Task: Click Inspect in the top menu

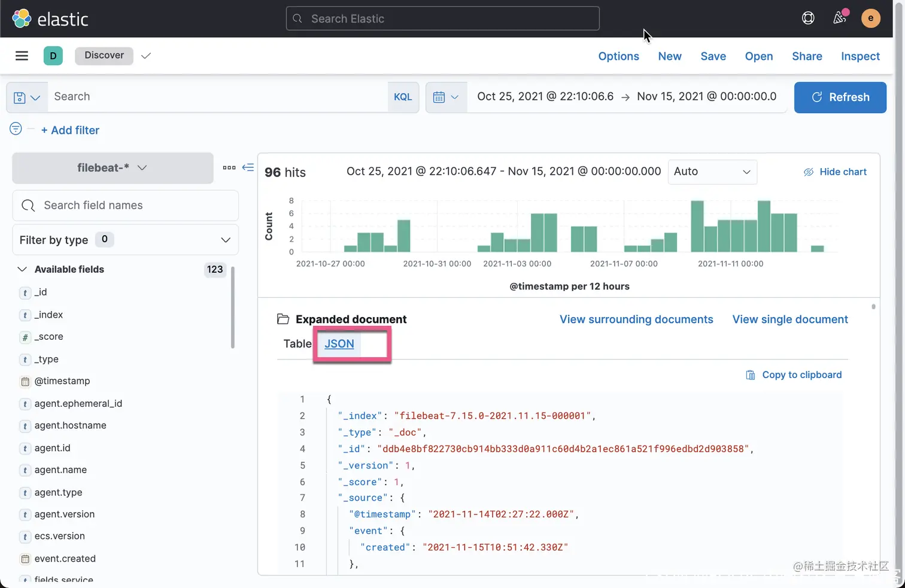Action: (x=860, y=56)
